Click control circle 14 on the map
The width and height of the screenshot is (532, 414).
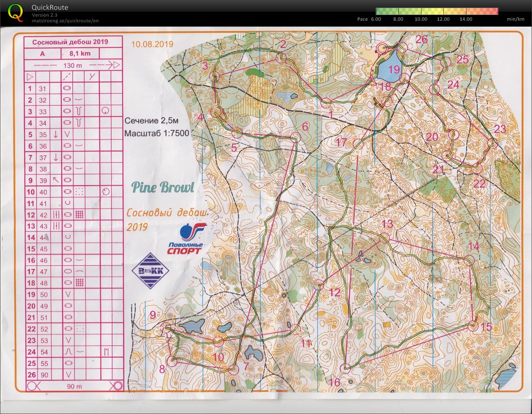469,259
